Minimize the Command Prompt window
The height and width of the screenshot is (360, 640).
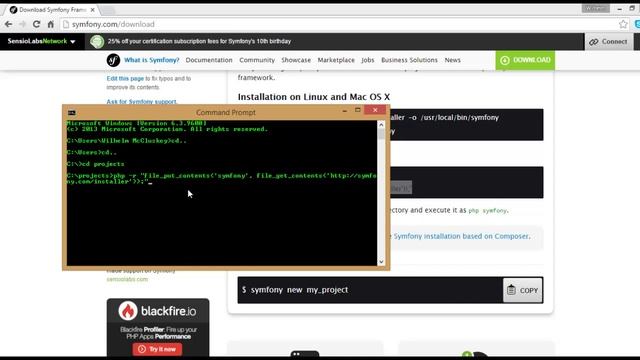pyautogui.click(x=344, y=110)
